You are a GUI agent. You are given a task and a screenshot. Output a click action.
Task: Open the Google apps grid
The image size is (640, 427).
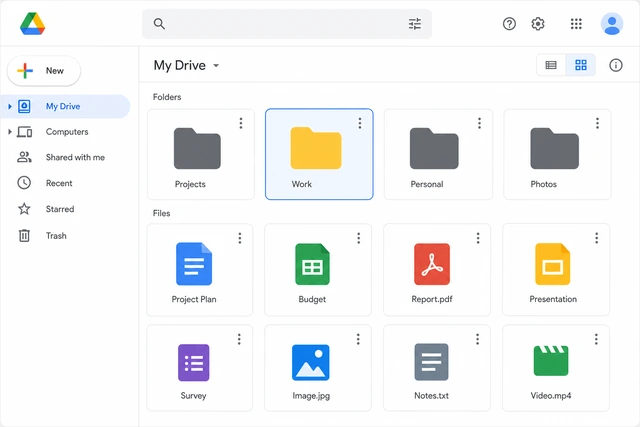click(x=576, y=24)
